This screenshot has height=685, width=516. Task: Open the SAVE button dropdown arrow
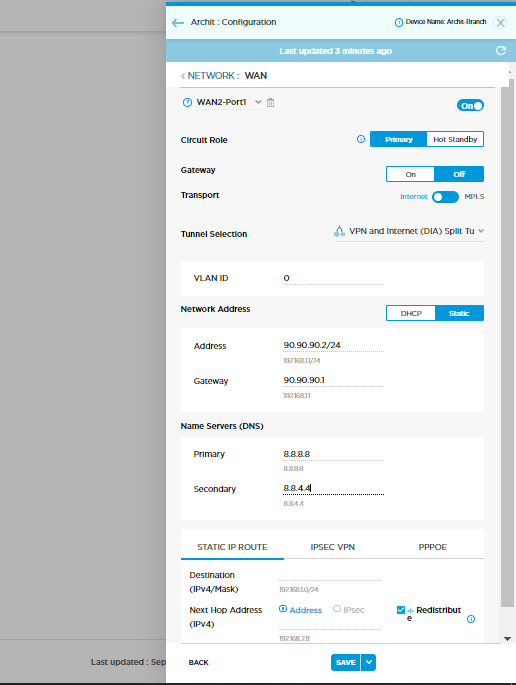(368, 662)
